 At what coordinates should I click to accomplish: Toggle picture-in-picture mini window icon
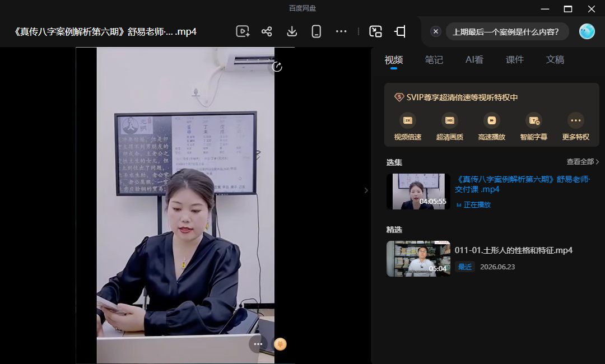[x=375, y=31]
